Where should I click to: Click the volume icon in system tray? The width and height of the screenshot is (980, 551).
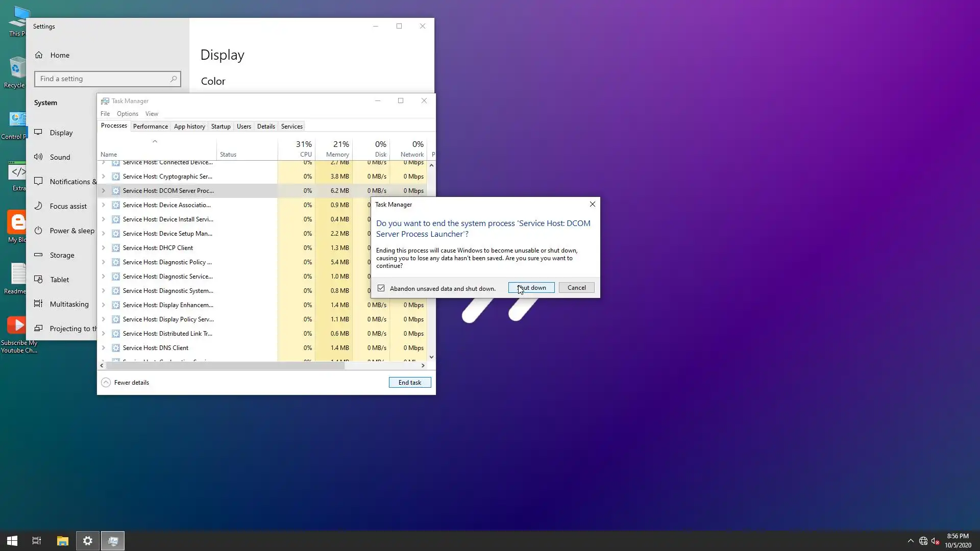[935, 541]
